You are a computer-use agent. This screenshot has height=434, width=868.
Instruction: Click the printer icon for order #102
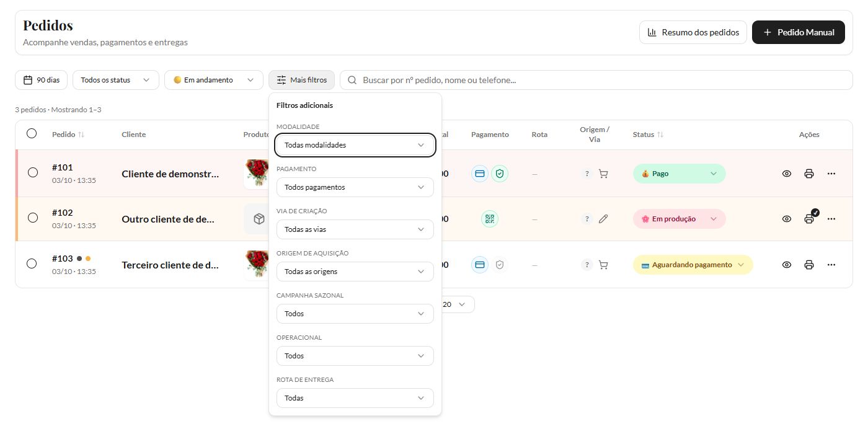[809, 219]
